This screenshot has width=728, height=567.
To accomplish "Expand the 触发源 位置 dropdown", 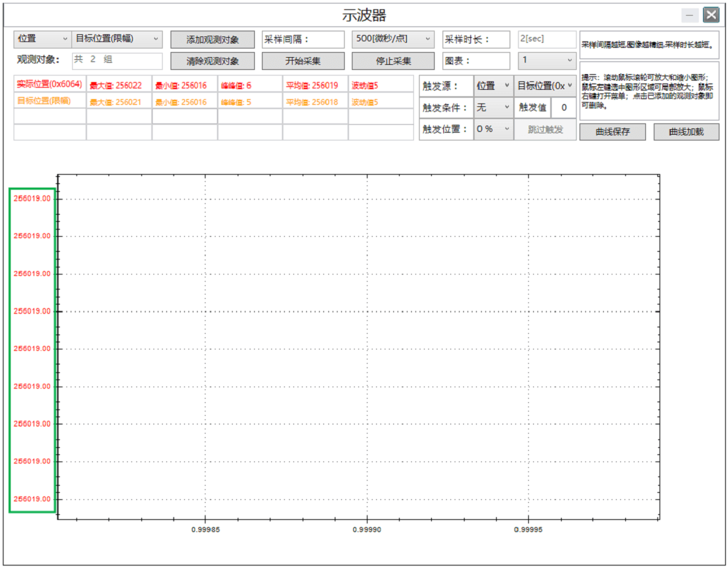I will point(493,86).
